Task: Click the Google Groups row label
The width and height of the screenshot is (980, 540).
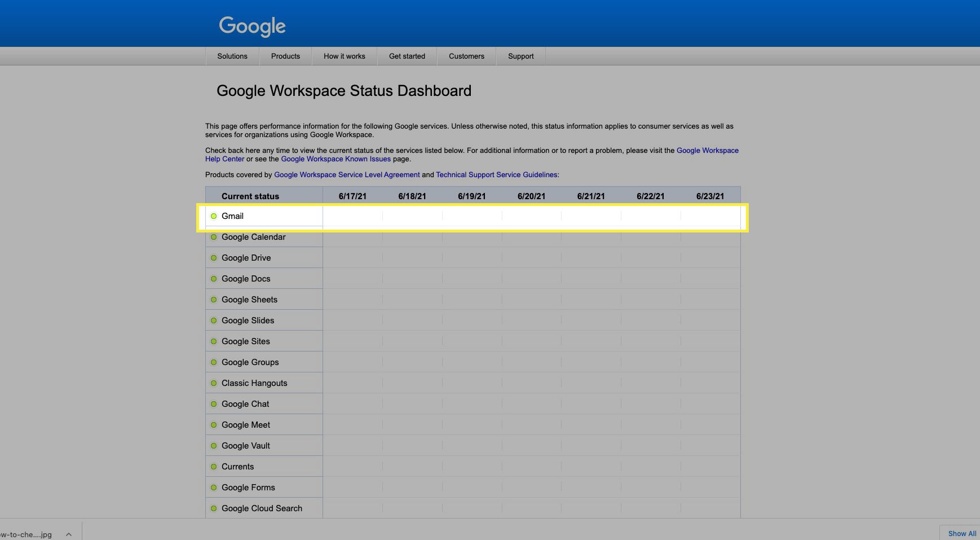Action: [x=250, y=362]
